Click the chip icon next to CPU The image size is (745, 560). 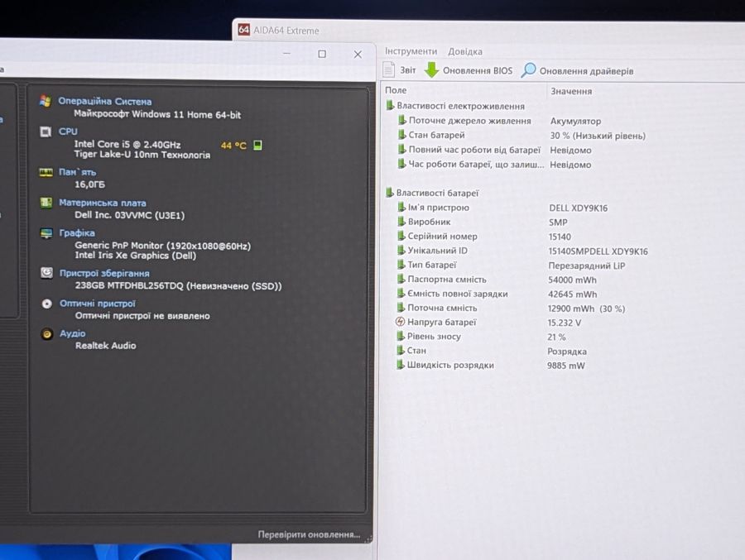46,132
